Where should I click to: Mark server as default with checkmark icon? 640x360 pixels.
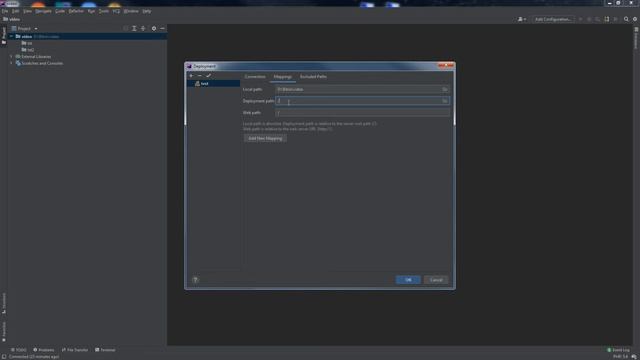pos(209,76)
